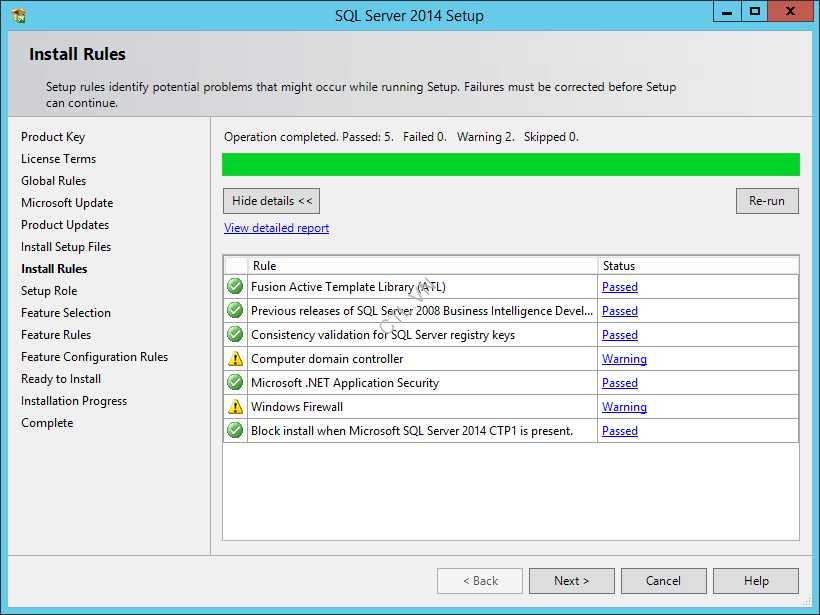
Task: Click the green check beside Fusion Active Template Library
Action: tap(234, 286)
